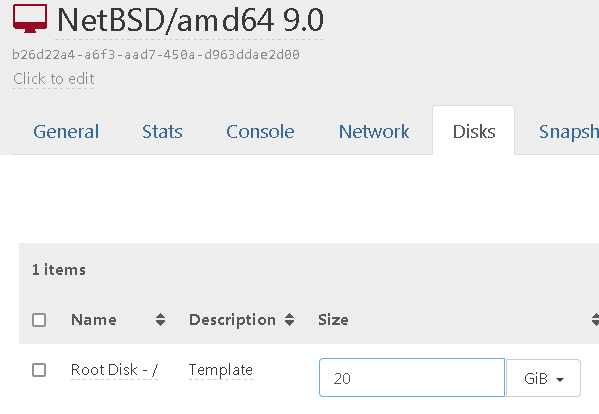Tick the select-all disks checkbox
599x414 pixels.
tap(39, 320)
